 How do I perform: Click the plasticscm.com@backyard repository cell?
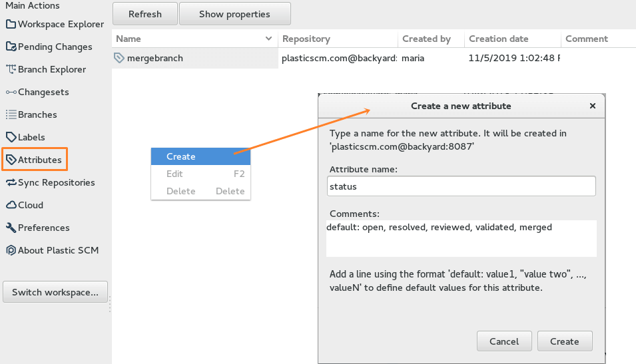(x=339, y=58)
